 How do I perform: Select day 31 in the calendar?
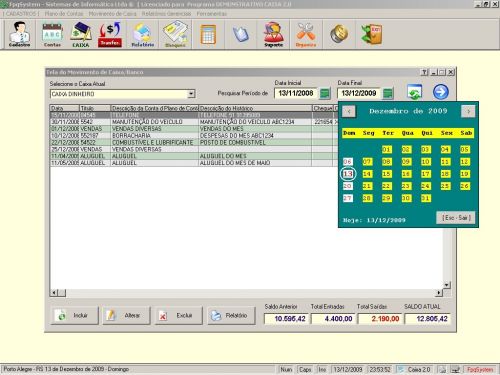[425, 198]
